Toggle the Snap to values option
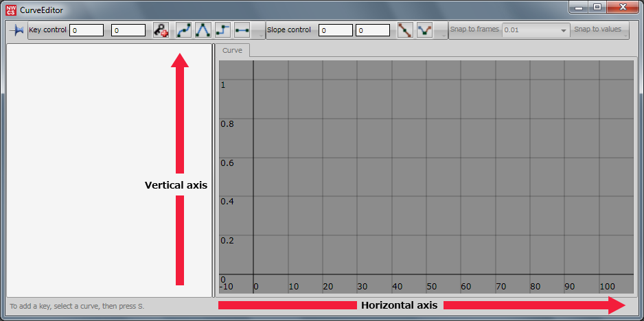Screen dimensions: 644x321 pyautogui.click(x=597, y=29)
